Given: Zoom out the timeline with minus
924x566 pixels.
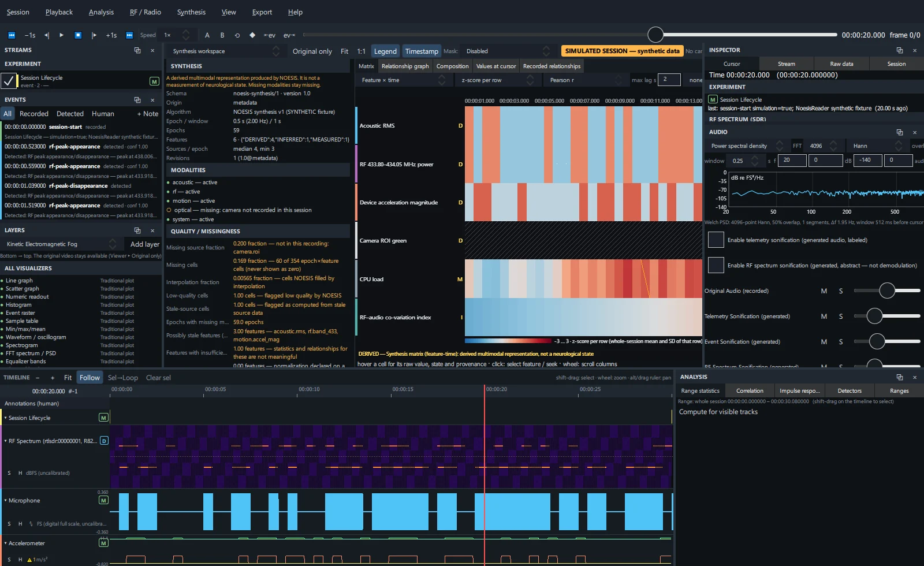Looking at the screenshot, I should point(38,378).
